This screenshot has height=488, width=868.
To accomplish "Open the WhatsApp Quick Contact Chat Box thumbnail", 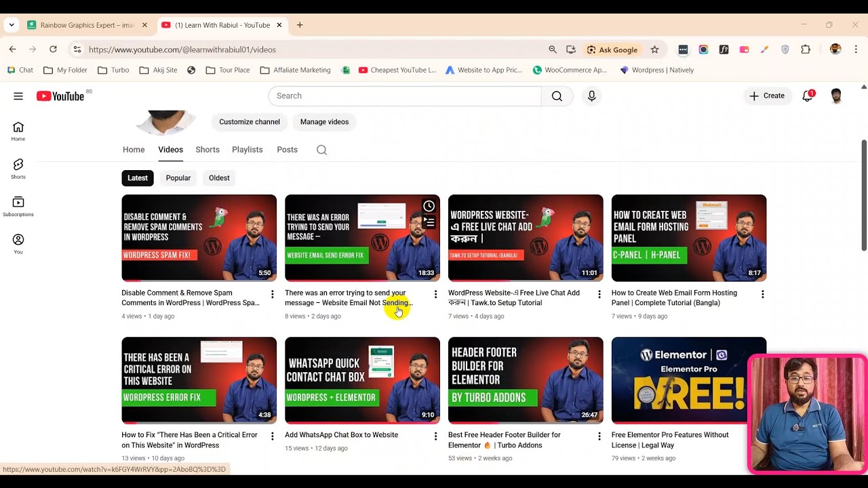I will (x=362, y=380).
